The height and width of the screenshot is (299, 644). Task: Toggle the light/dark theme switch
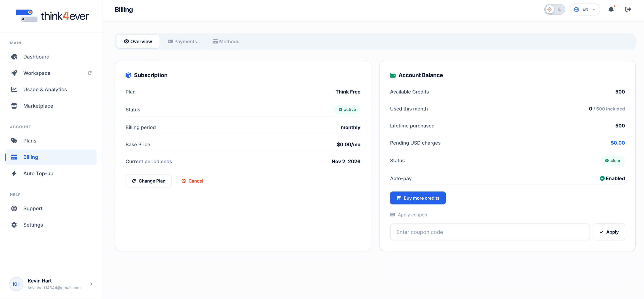(555, 9)
